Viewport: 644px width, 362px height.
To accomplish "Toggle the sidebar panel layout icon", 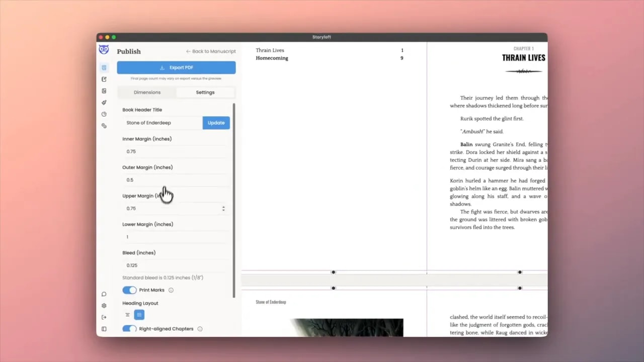I will (x=104, y=329).
